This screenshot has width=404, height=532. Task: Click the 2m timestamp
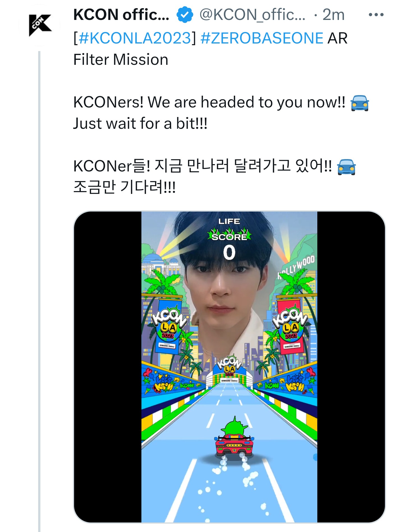point(333,15)
